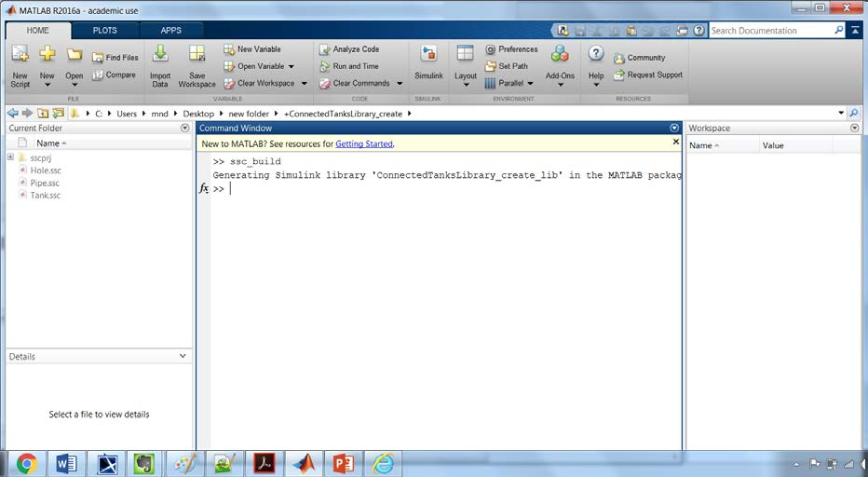Click the New plus icon
Viewport: 868px width, 477px height.
click(x=47, y=54)
